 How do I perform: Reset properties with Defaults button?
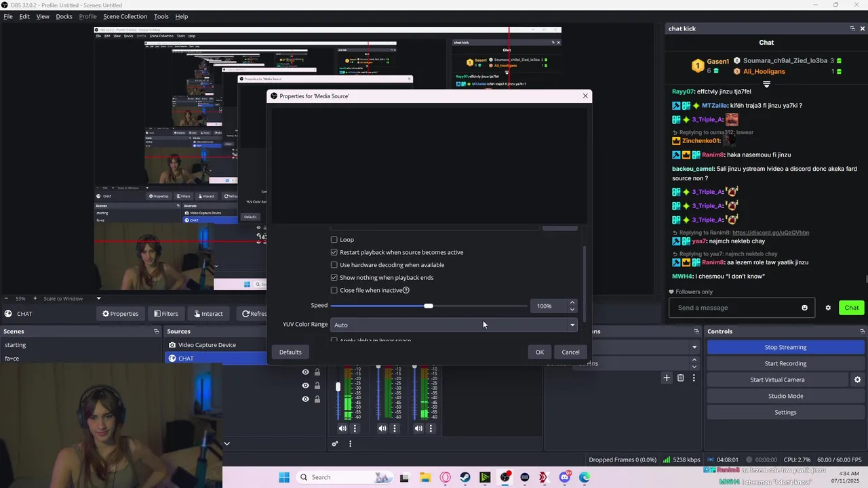click(290, 352)
